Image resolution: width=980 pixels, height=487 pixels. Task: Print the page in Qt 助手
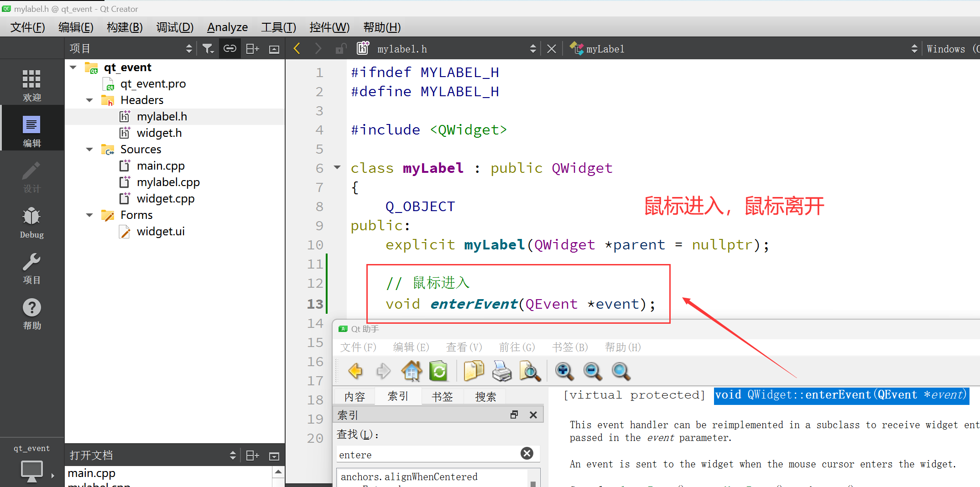[502, 371]
